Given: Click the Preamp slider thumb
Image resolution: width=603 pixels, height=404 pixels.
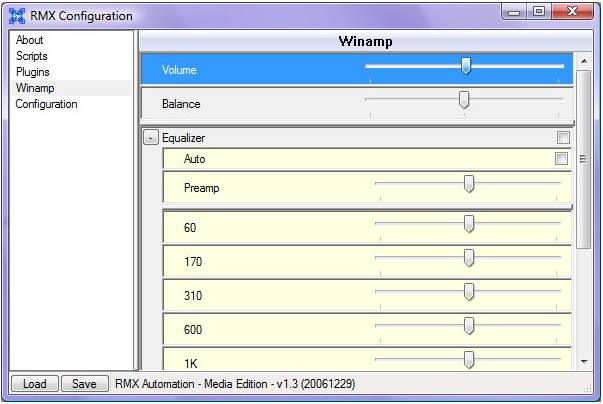Looking at the screenshot, I should click(x=469, y=184).
